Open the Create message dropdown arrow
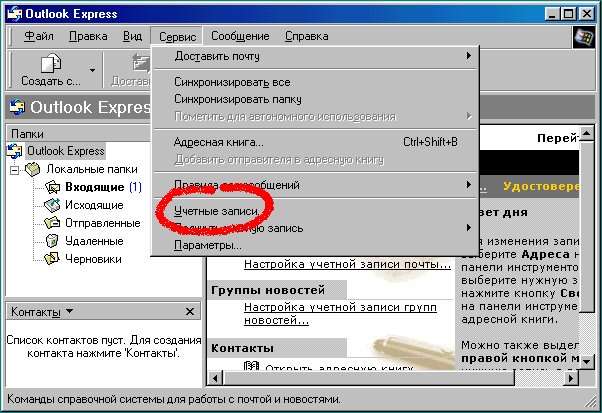Screen dimensions: 602x413 [92, 70]
